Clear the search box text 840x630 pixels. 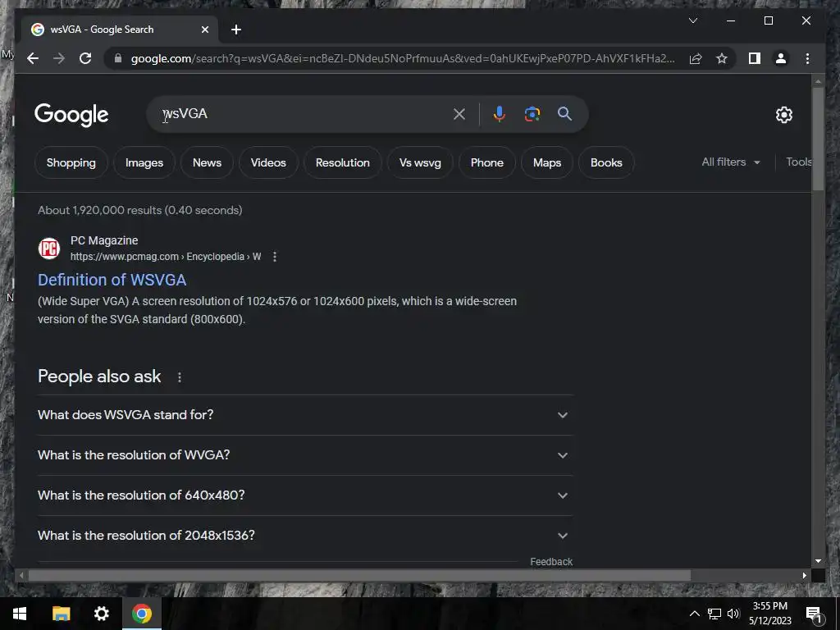click(x=459, y=113)
